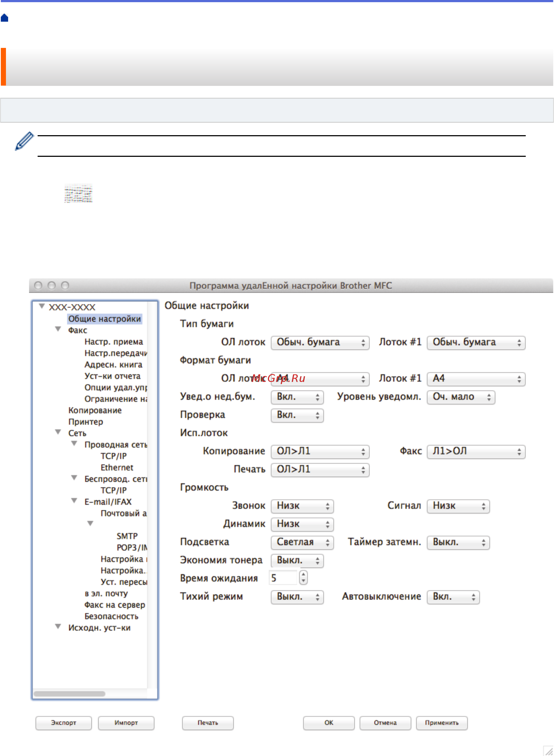The image size is (554, 756).
Task: Click the Печать button
Action: 208,723
